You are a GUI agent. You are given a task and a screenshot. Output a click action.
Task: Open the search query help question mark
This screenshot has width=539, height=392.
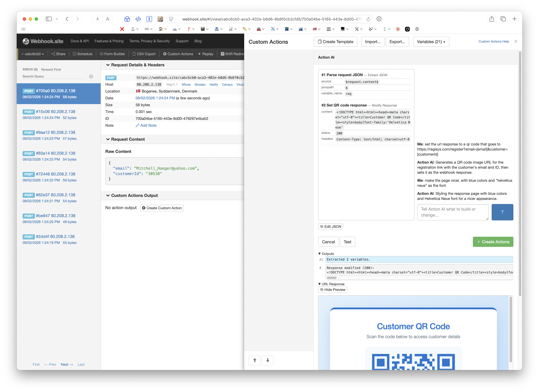coord(91,76)
